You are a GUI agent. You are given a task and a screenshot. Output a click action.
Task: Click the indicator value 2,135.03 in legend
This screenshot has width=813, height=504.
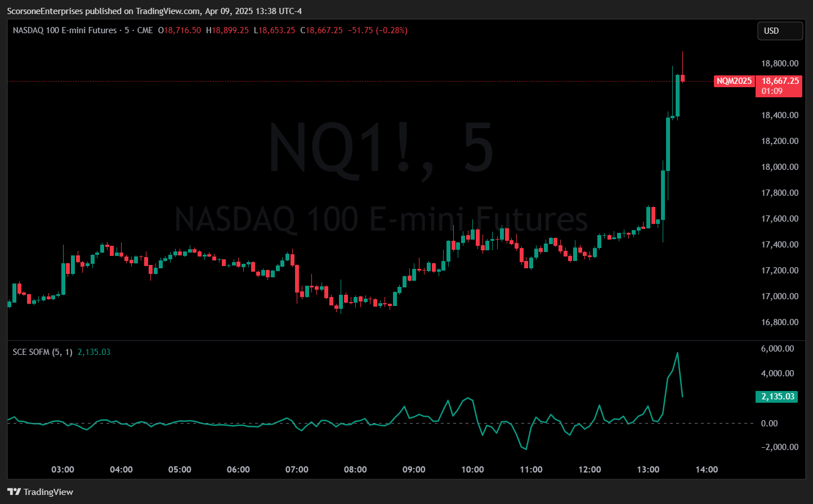click(94, 352)
